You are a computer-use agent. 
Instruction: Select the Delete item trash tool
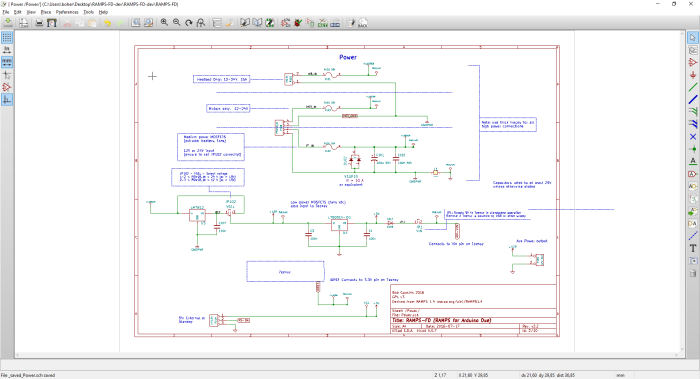point(692,273)
